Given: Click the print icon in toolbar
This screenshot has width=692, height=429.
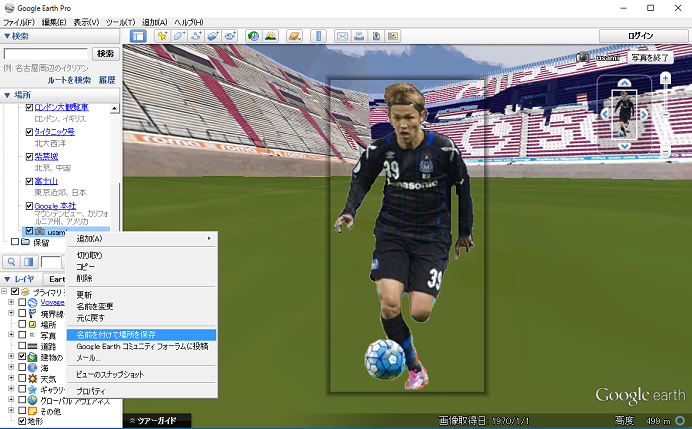Looking at the screenshot, I should coord(359,36).
